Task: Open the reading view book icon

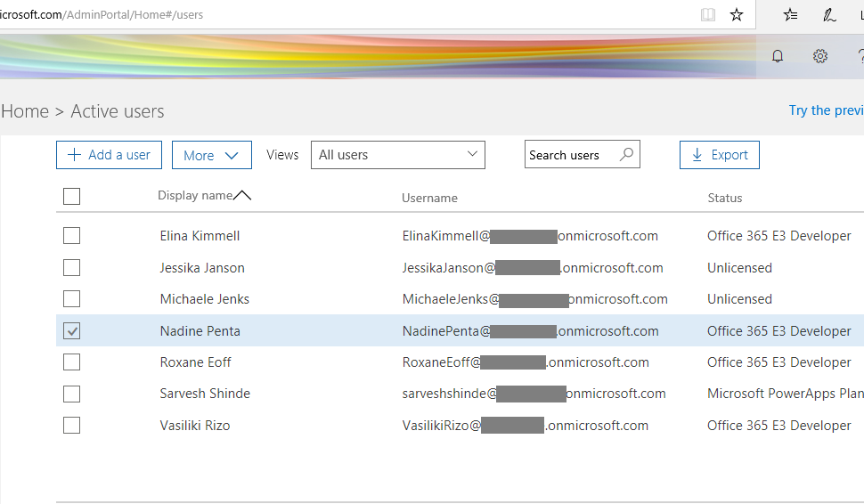Action: [x=708, y=15]
